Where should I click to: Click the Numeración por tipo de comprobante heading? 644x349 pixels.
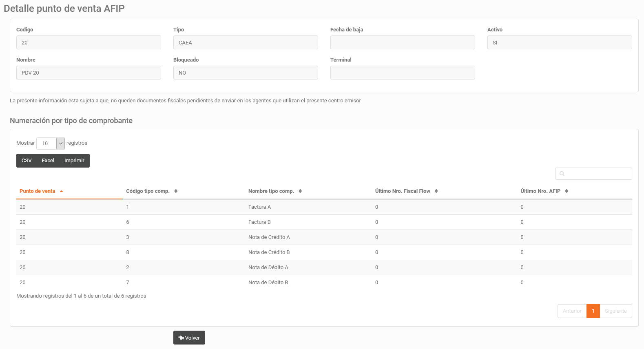(71, 121)
